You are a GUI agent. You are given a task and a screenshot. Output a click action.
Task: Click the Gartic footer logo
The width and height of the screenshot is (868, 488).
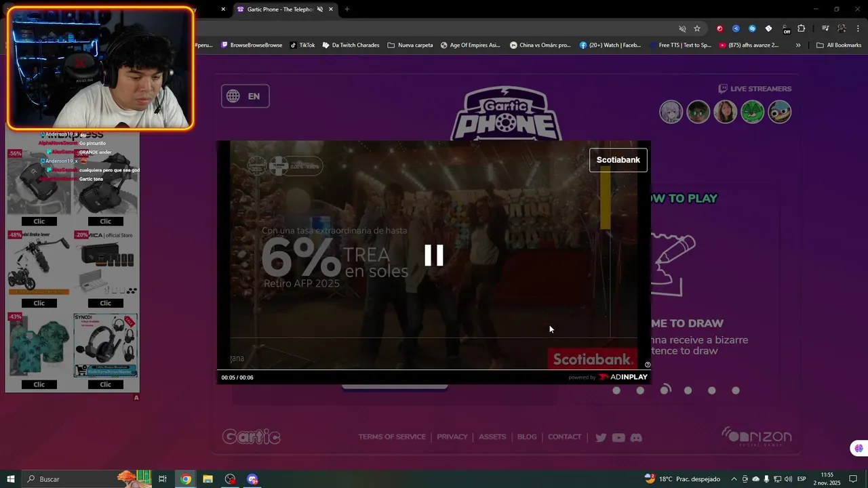[x=252, y=436]
